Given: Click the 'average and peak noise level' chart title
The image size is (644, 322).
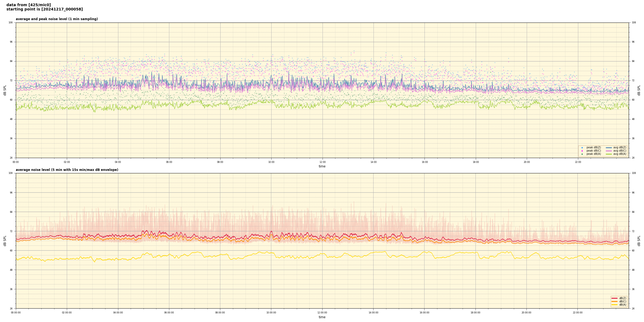Looking at the screenshot, I should [57, 19].
